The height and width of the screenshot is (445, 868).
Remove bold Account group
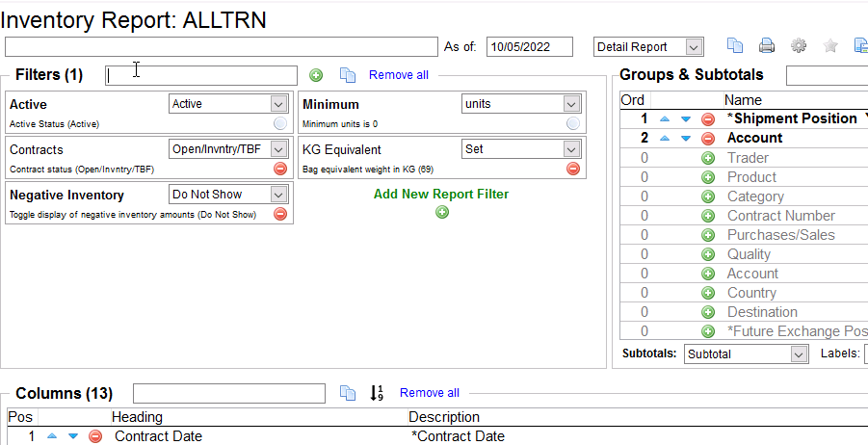[x=707, y=139]
